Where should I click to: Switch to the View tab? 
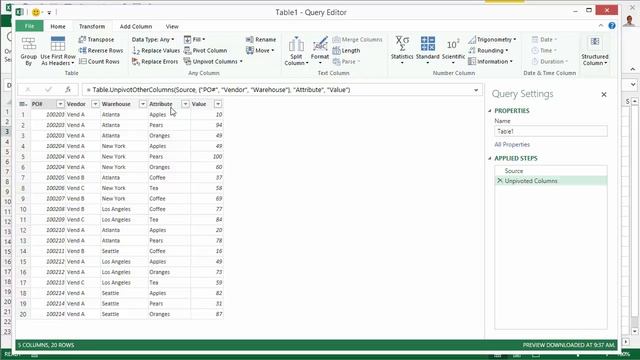(x=172, y=26)
